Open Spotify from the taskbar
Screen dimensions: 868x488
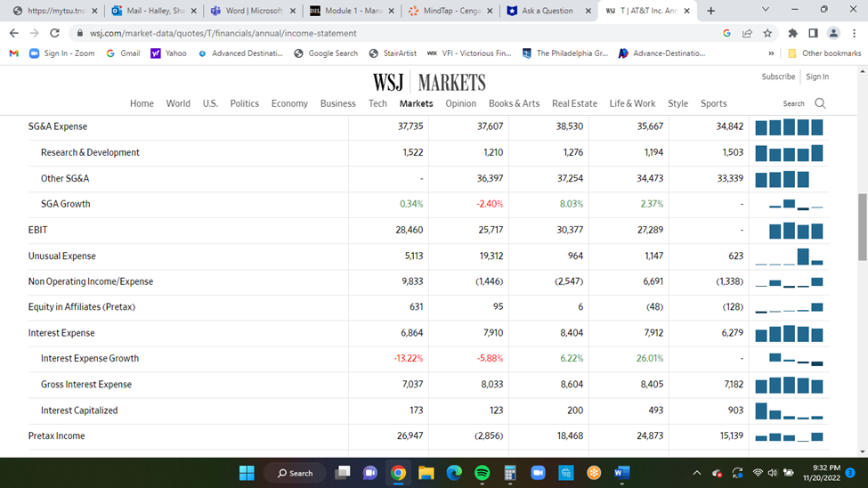pos(483,473)
